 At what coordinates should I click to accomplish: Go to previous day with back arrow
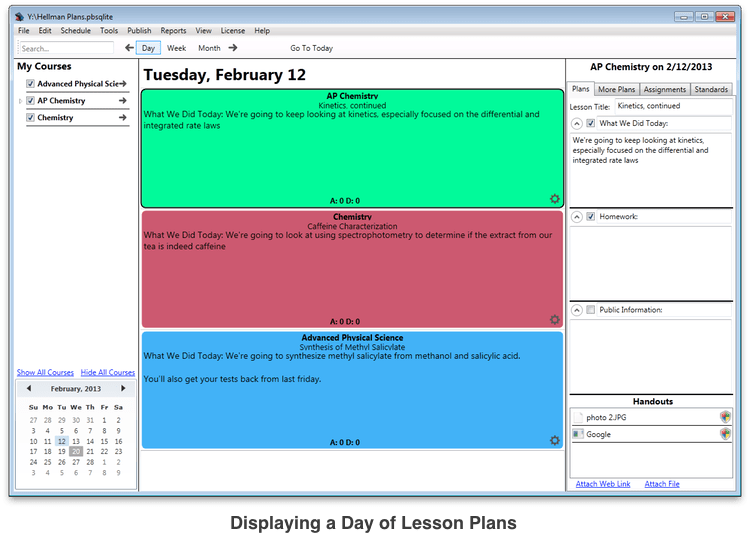129,48
